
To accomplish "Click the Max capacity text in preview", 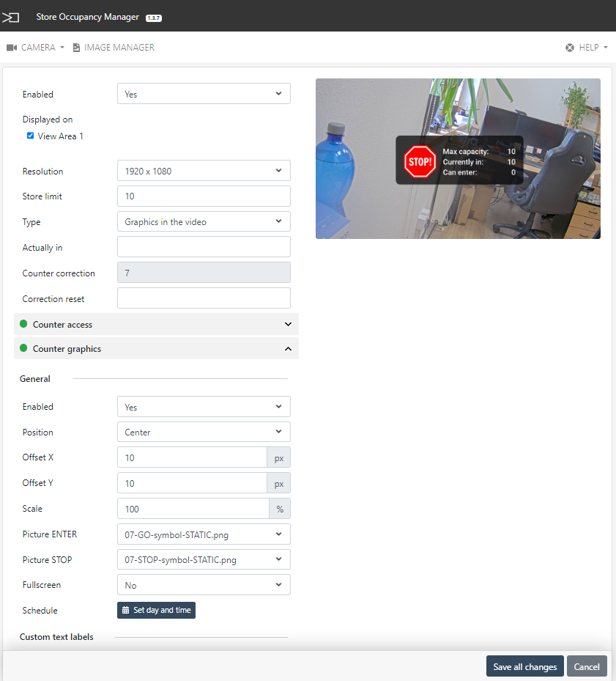I will [x=465, y=152].
